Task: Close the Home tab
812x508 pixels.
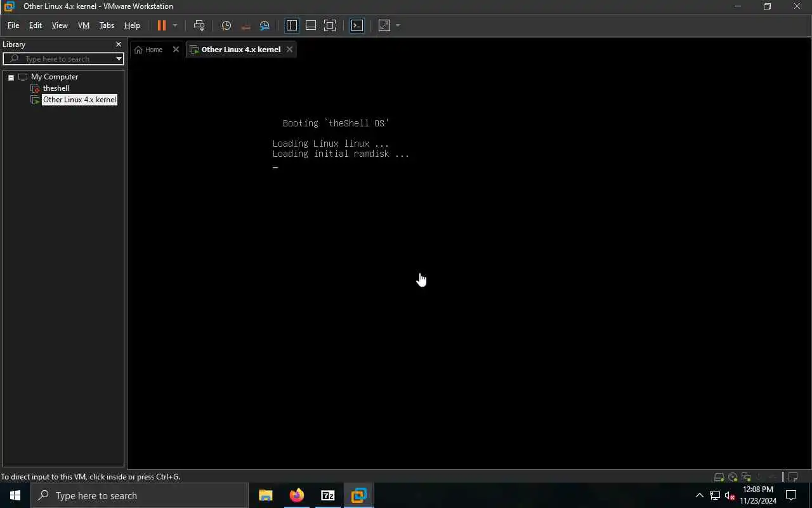Action: pos(176,50)
